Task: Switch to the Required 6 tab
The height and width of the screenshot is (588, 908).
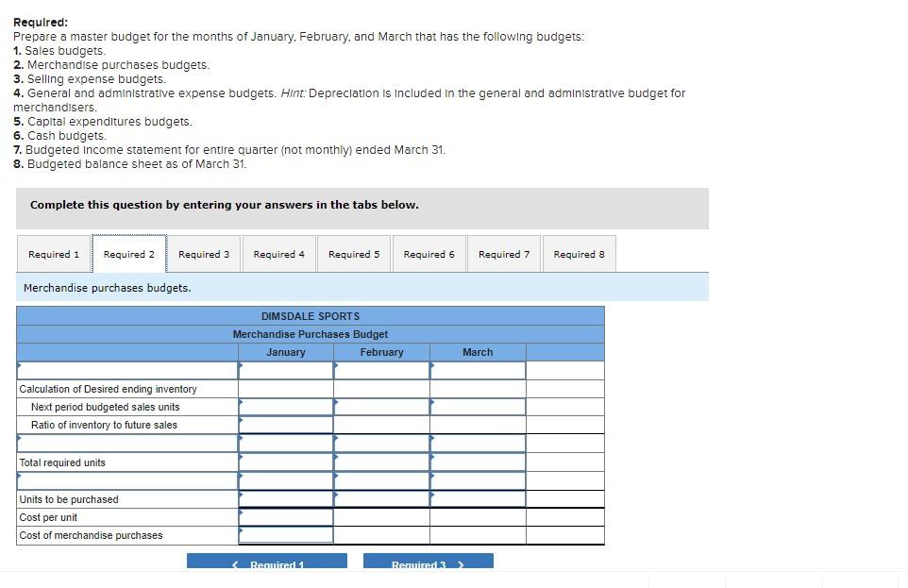Action: [429, 254]
